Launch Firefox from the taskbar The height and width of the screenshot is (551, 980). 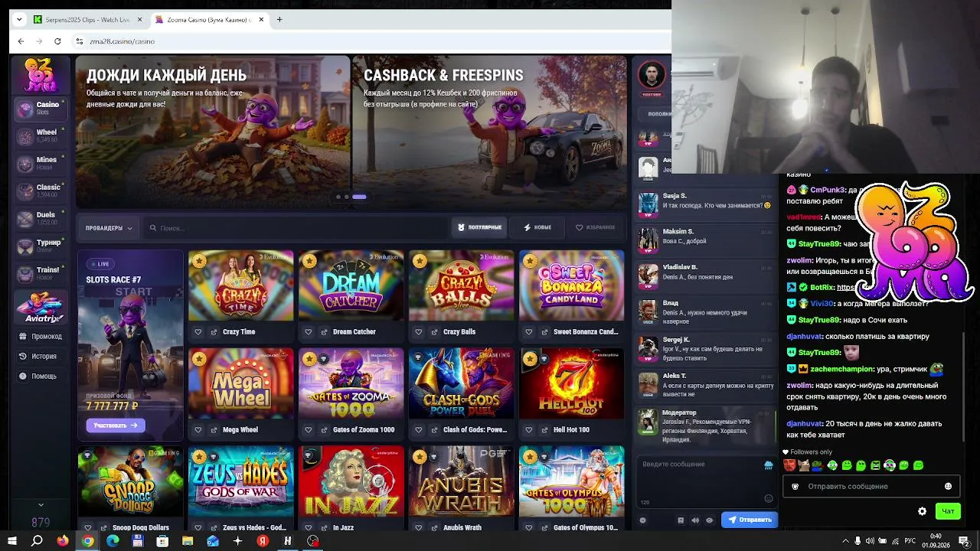click(62, 541)
